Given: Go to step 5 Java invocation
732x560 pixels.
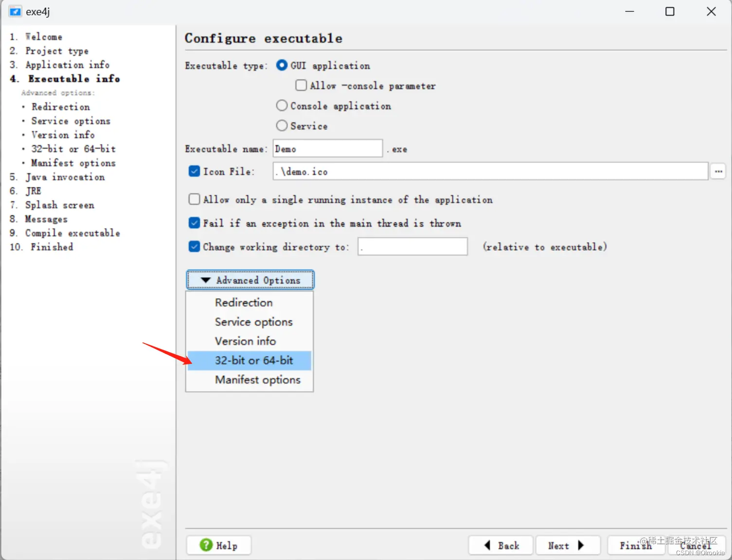Looking at the screenshot, I should click(x=57, y=177).
